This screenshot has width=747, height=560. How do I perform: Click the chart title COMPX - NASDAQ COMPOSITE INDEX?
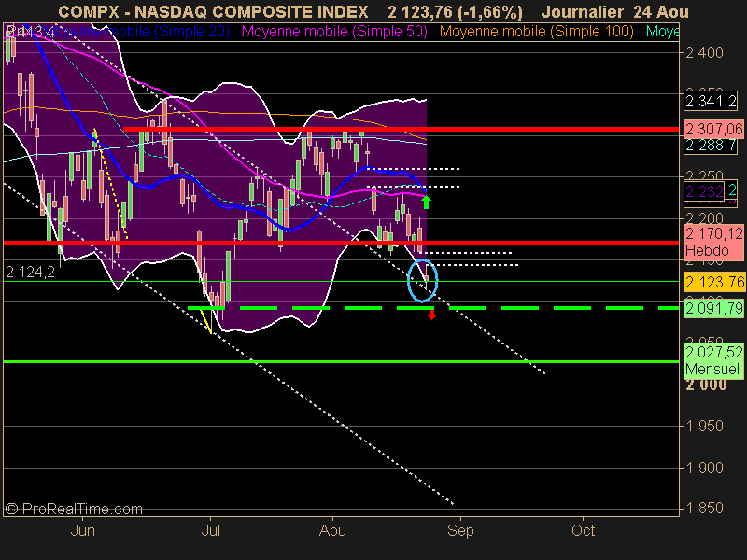[x=213, y=11]
